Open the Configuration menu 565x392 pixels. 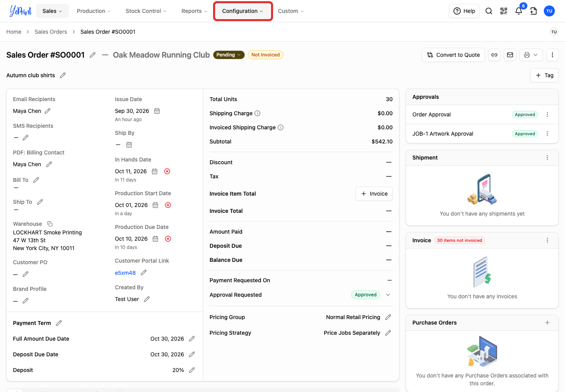tap(243, 11)
